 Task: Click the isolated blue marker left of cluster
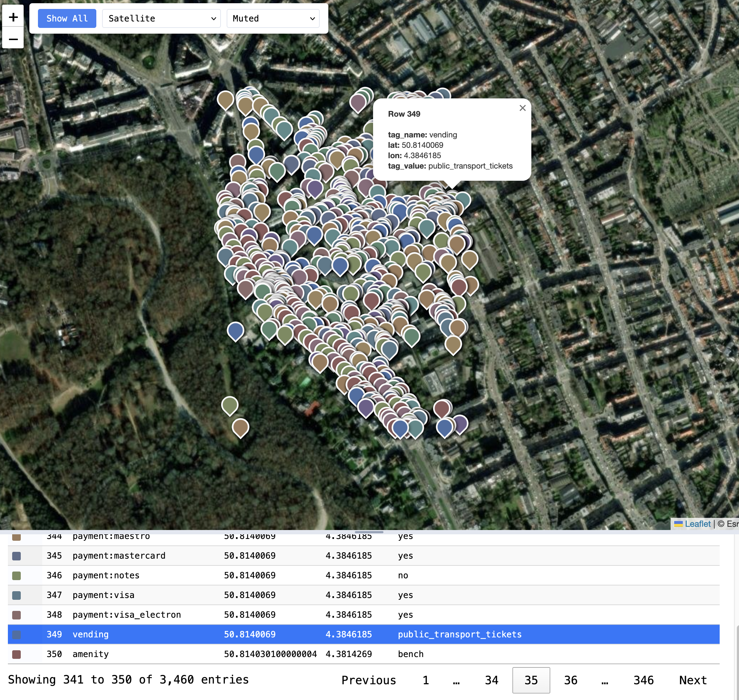[x=236, y=330]
